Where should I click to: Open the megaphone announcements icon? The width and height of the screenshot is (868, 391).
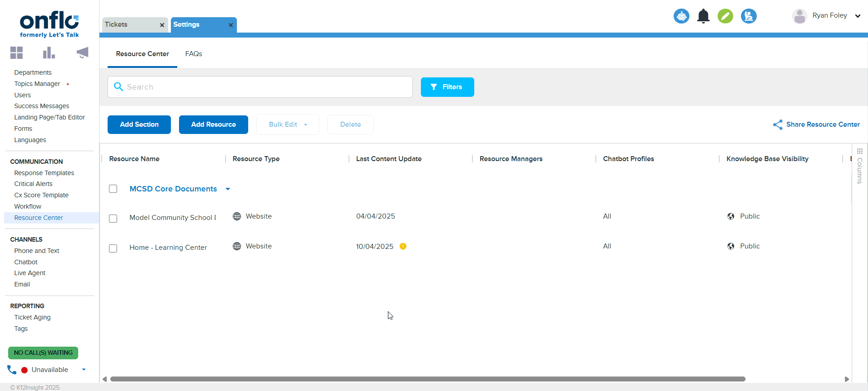[x=82, y=53]
